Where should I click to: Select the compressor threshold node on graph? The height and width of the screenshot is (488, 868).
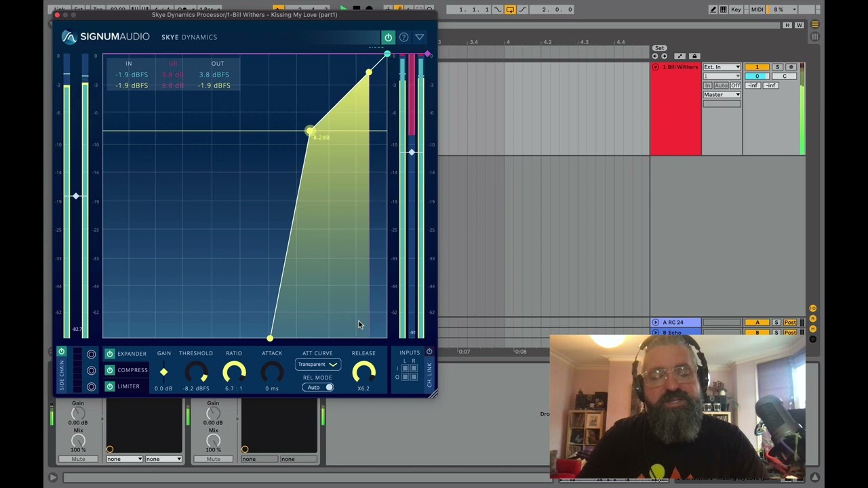click(310, 130)
